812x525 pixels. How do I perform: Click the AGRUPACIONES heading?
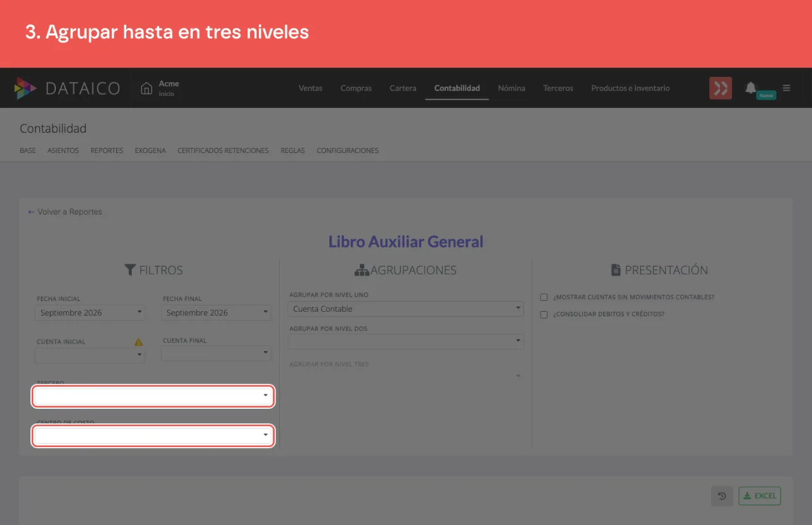pyautogui.click(x=405, y=270)
